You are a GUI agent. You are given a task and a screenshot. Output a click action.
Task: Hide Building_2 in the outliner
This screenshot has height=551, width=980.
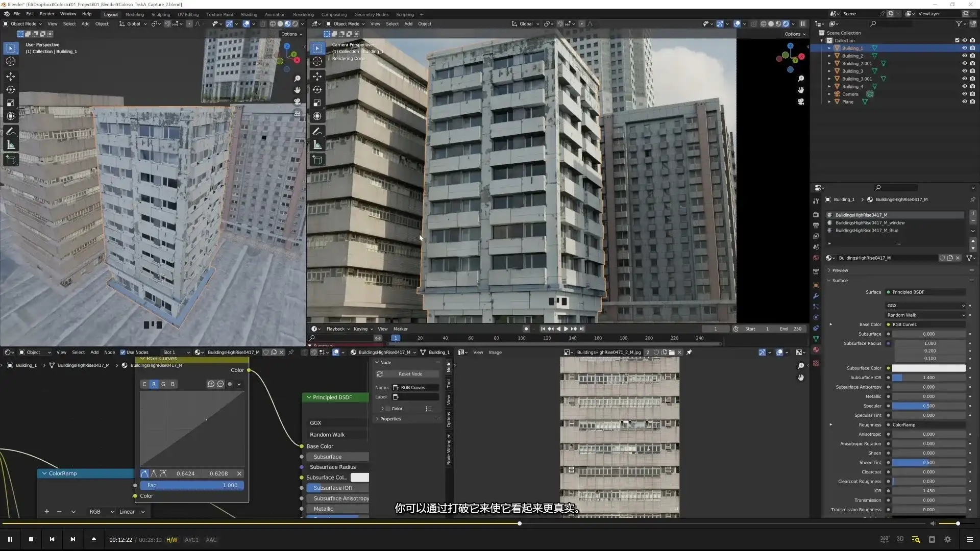coord(965,56)
